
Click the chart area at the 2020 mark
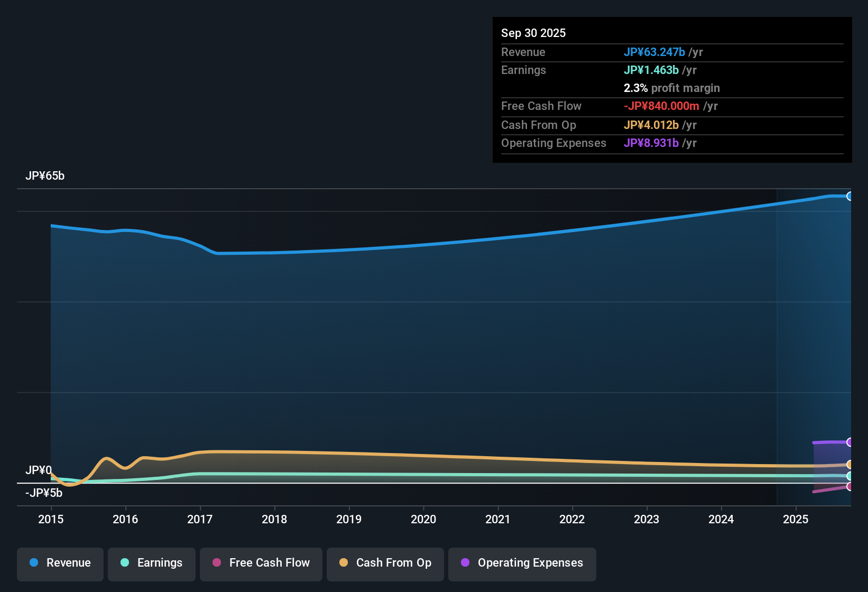point(423,344)
